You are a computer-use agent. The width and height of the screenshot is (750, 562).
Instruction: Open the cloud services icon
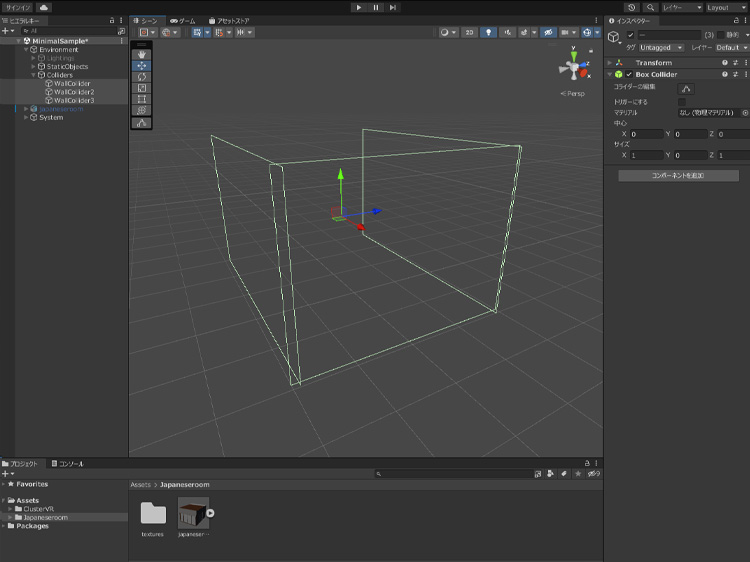pyautogui.click(x=44, y=7)
